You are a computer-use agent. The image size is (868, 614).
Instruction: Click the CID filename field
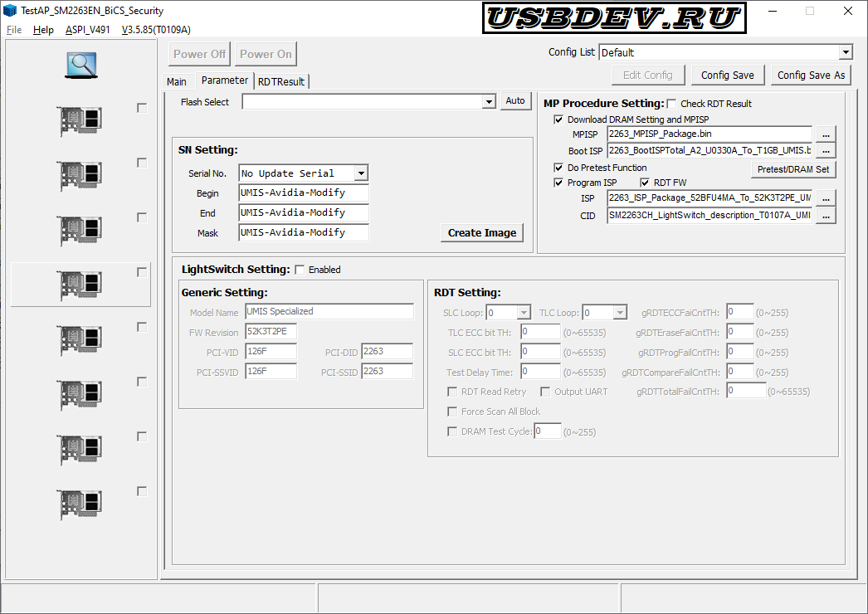[710, 216]
